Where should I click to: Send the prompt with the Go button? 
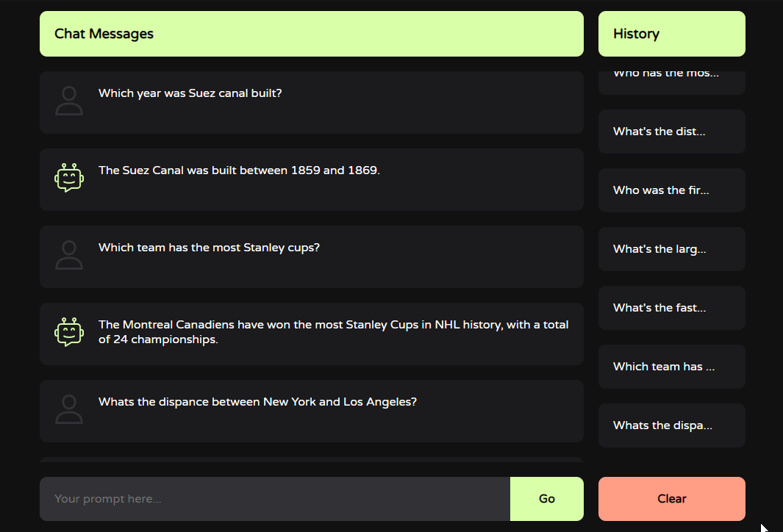[547, 498]
